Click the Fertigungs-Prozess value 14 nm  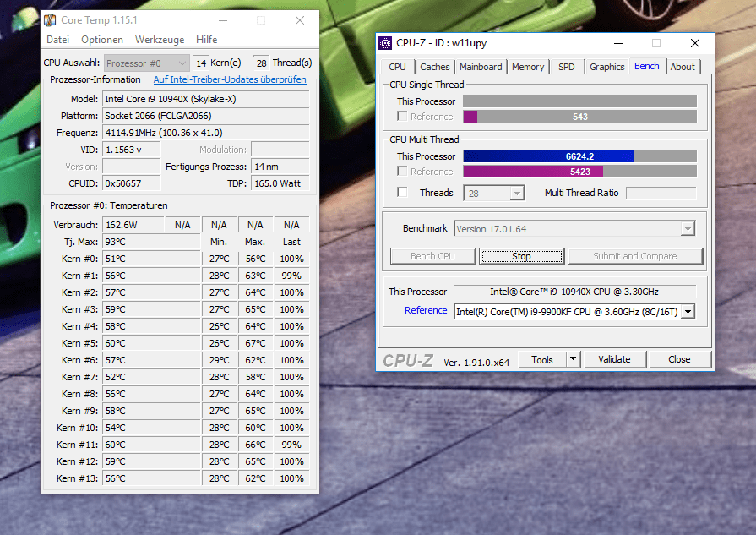pos(280,167)
